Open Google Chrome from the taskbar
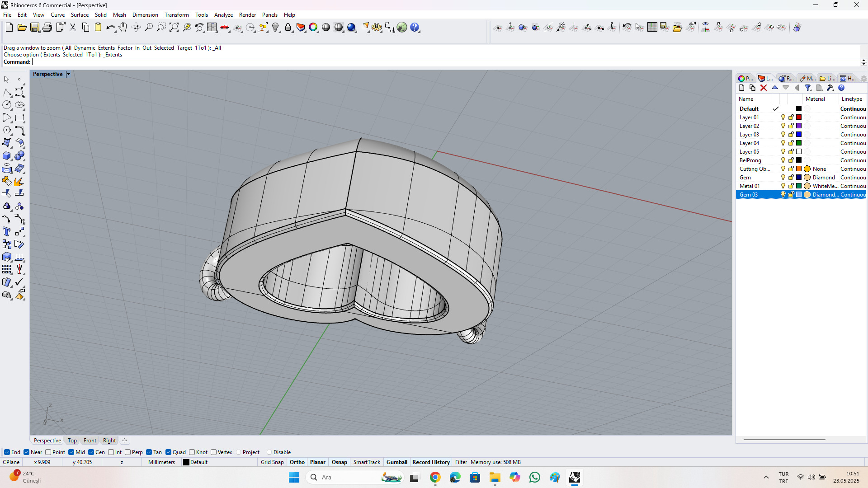Image resolution: width=868 pixels, height=488 pixels. tap(435, 478)
